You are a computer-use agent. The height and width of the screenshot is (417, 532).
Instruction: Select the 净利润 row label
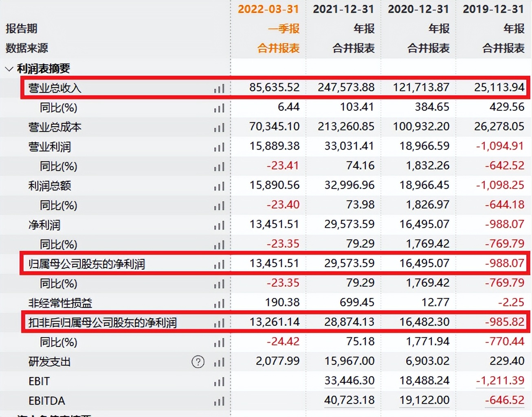tap(44, 225)
